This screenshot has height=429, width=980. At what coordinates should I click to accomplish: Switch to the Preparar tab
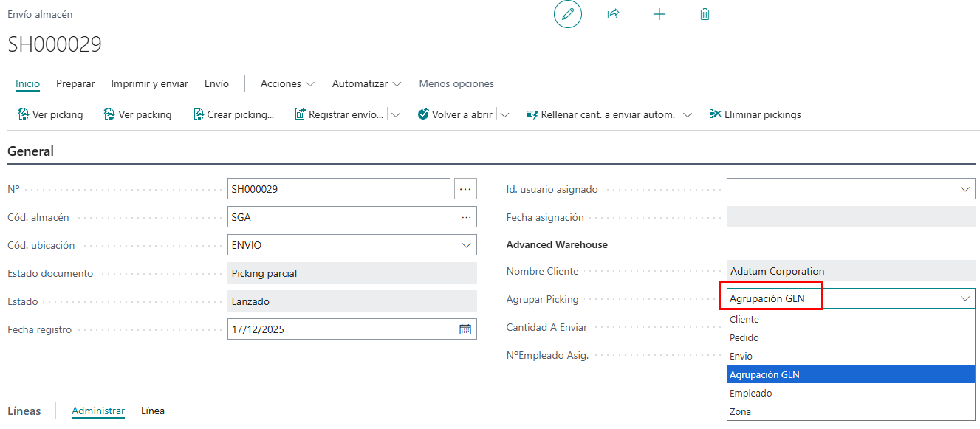click(x=75, y=83)
